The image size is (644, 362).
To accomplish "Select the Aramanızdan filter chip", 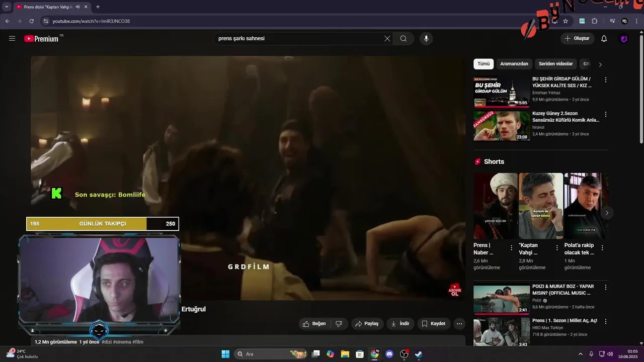I will click(x=514, y=64).
